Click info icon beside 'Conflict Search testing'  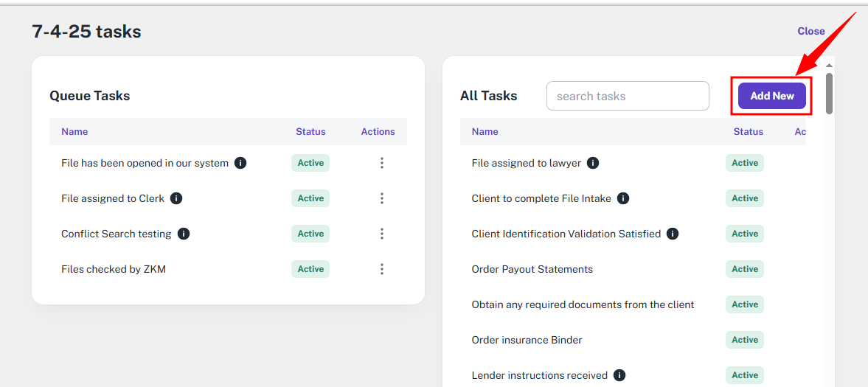point(184,234)
